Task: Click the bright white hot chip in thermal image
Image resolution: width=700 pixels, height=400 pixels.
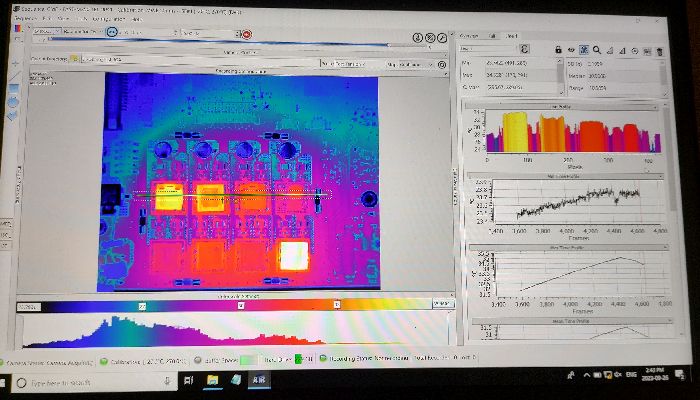Action: tap(294, 255)
